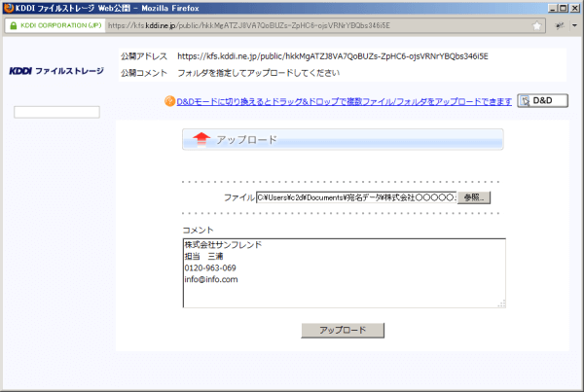The image size is (584, 392).
Task: Click the Firefox icon in title bar
Action: point(9,8)
